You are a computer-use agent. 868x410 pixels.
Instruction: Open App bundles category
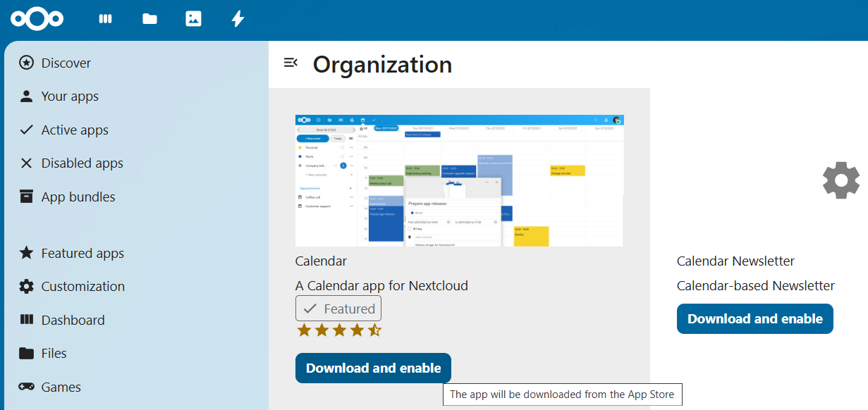78,197
